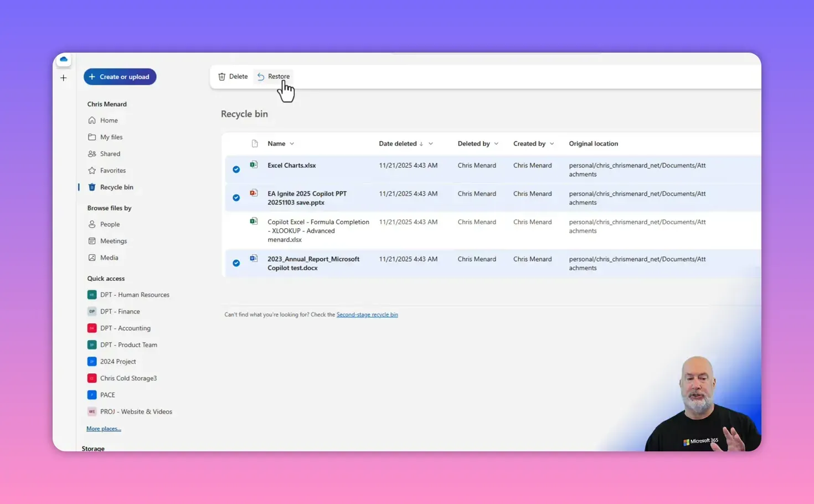
Task: Open the Date deleted sort dropdown
Action: pos(431,143)
